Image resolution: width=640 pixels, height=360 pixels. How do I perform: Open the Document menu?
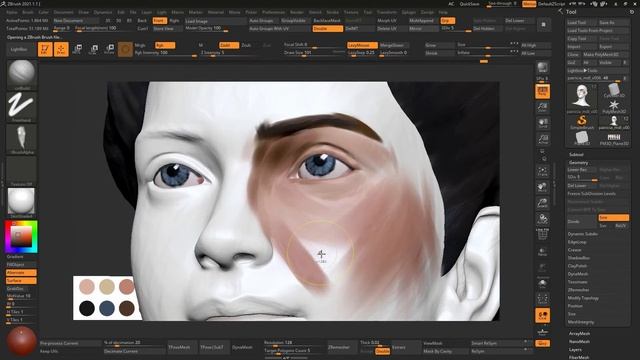(64, 12)
